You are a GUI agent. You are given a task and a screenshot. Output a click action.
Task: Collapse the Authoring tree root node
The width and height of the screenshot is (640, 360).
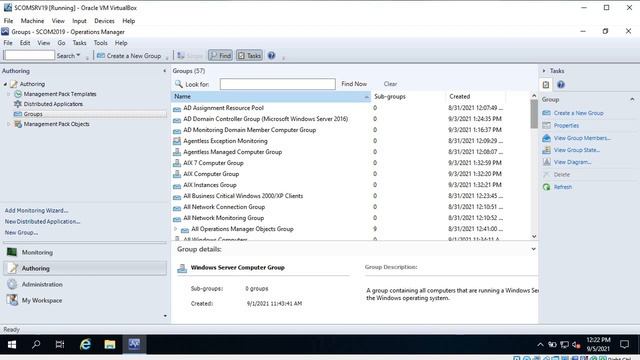click(5, 84)
